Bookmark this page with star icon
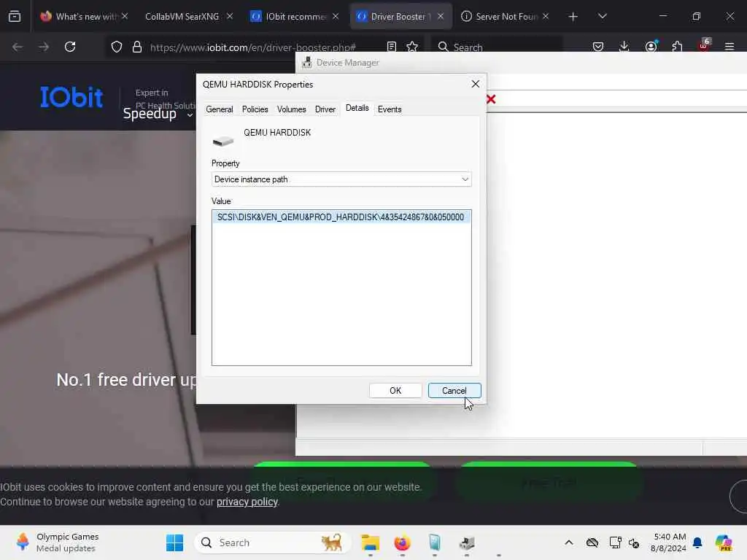The width and height of the screenshot is (747, 560). click(412, 47)
